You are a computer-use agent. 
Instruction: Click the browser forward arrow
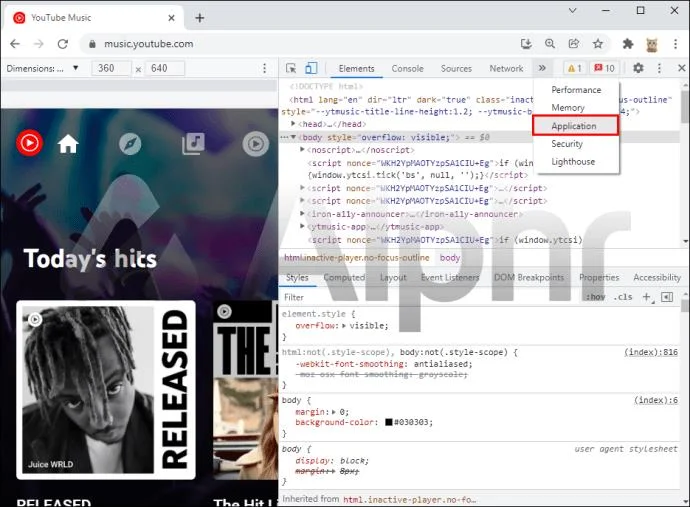pyautogui.click(x=39, y=44)
